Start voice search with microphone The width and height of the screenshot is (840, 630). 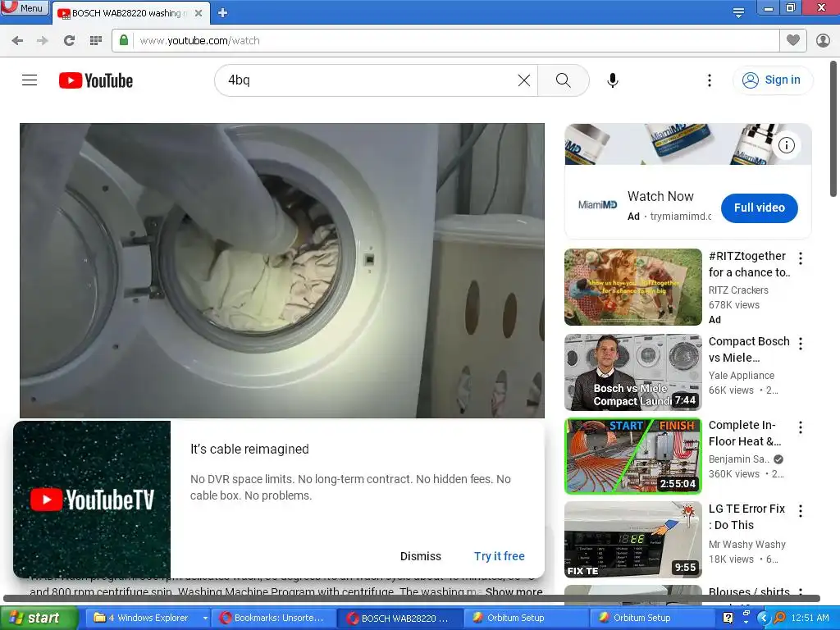[613, 80]
